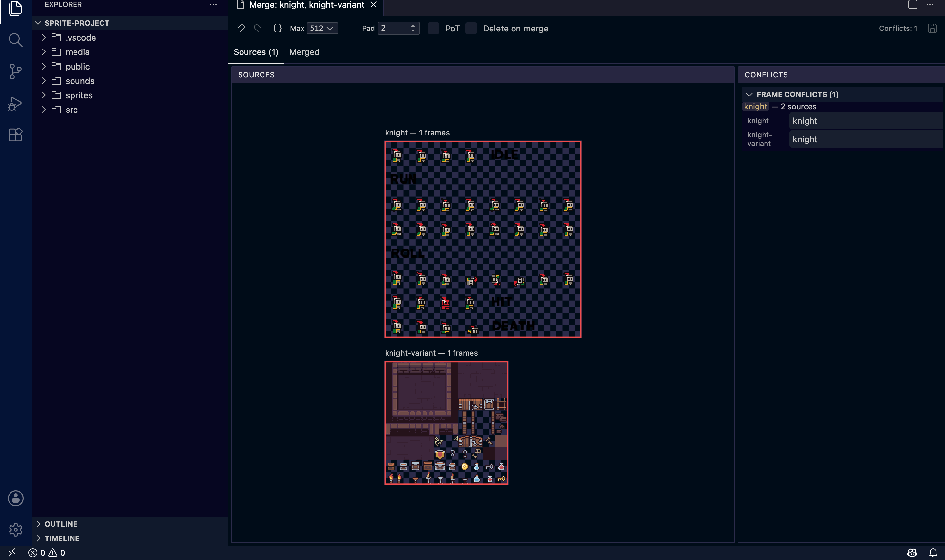
Task: Open the Accounts menu icon
Action: pyautogui.click(x=15, y=498)
